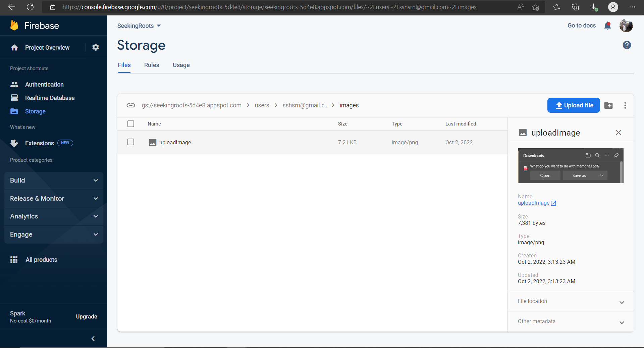This screenshot has width=644, height=348.
Task: Click the uploadImage name link in details
Action: (534, 203)
